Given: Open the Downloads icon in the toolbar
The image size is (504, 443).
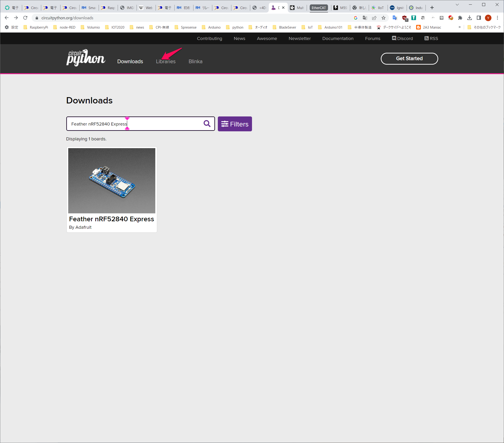Looking at the screenshot, I should pos(470,18).
